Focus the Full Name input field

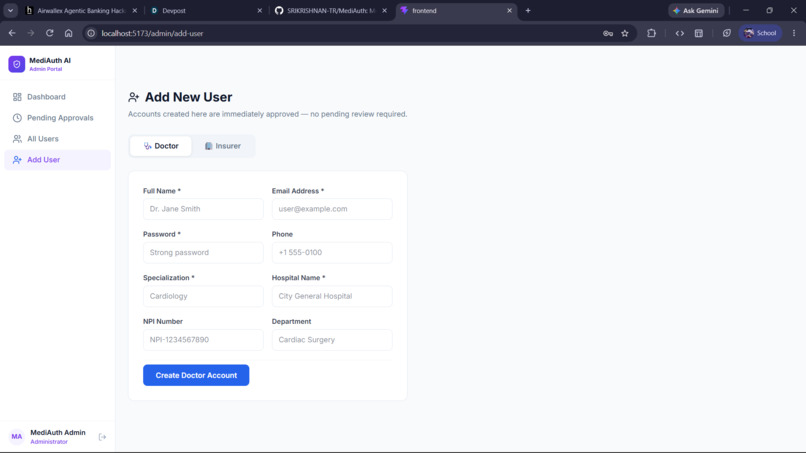pyautogui.click(x=203, y=209)
